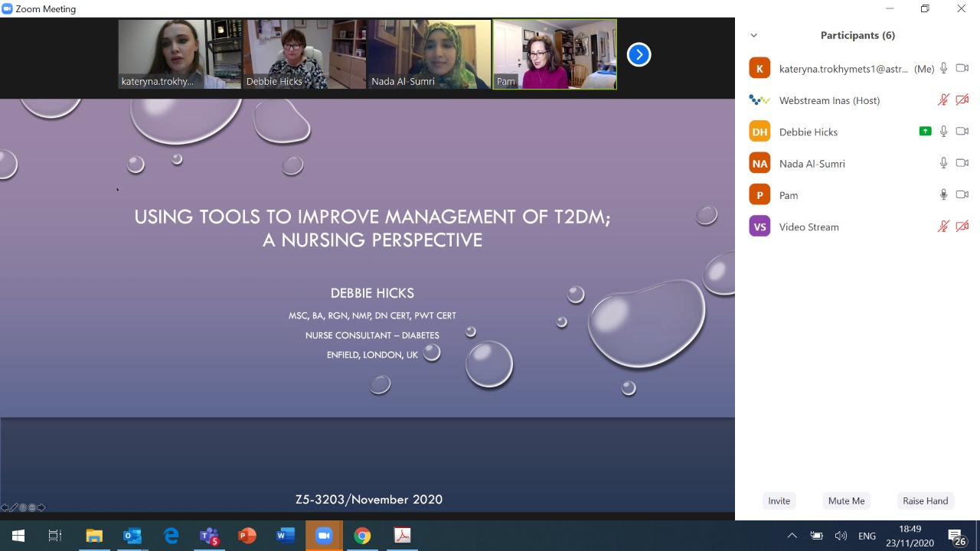Select Nada Al-Sumri video thumbnail

tap(429, 54)
